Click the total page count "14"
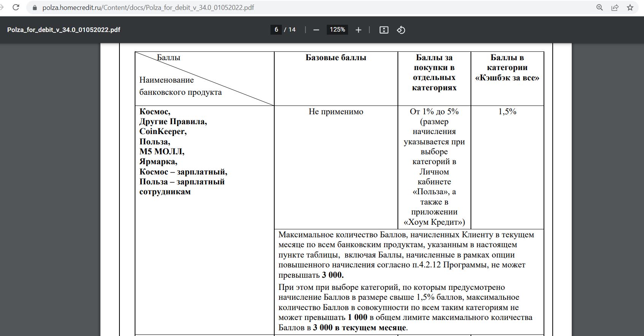Screen dimensions: 644x336 [x=292, y=30]
